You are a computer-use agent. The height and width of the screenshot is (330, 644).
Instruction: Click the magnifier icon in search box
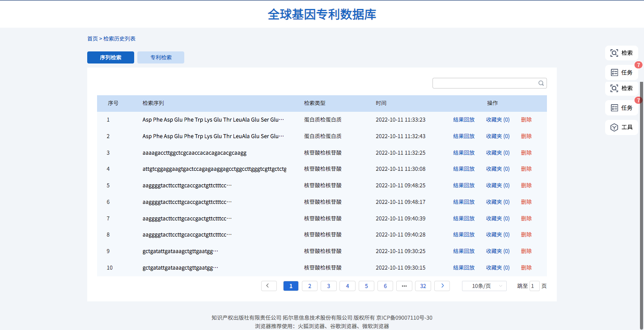click(x=541, y=83)
